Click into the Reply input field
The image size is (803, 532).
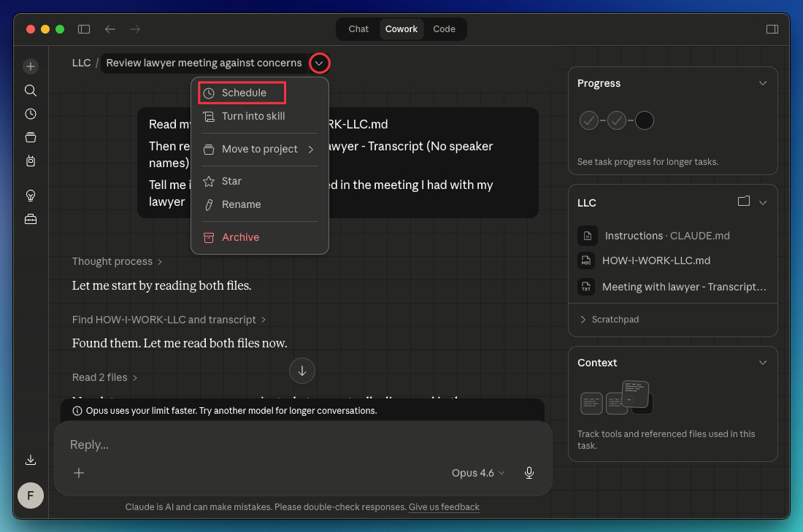302,444
